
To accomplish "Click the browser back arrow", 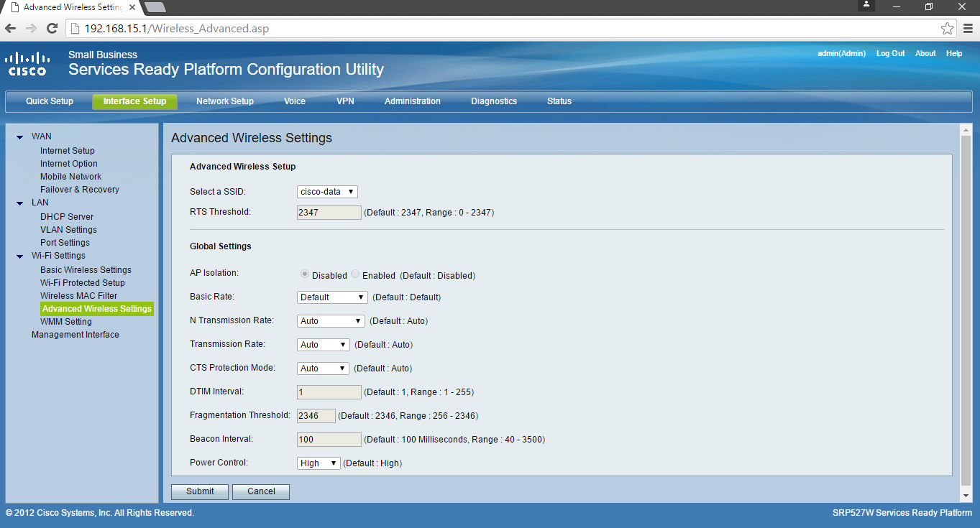I will pyautogui.click(x=11, y=29).
